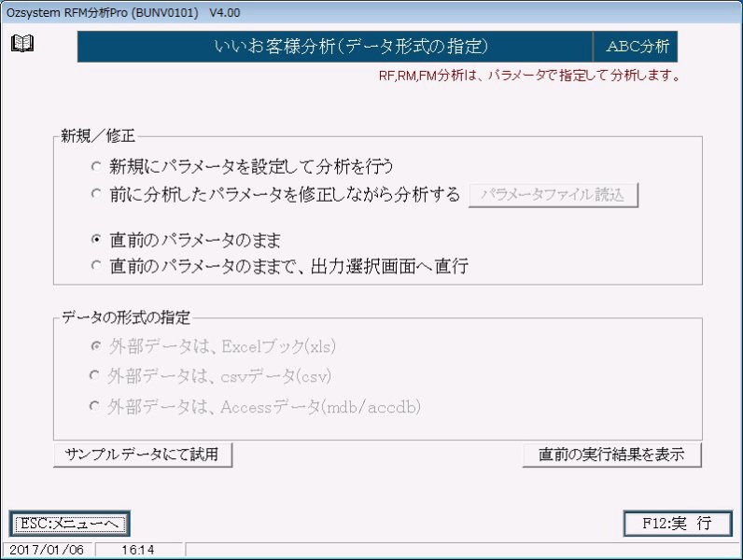Viewport: 743px width, 560px height.
Task: Open the book help icon
Action: click(x=21, y=43)
